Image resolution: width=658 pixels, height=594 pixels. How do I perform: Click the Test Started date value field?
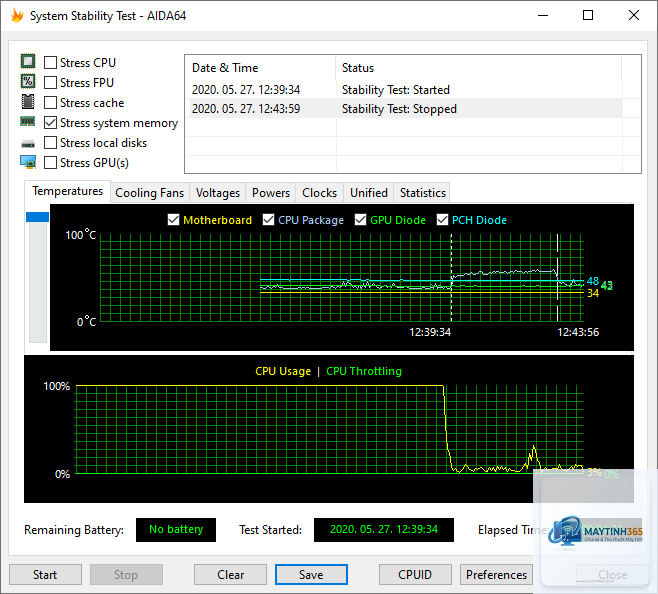coord(384,529)
